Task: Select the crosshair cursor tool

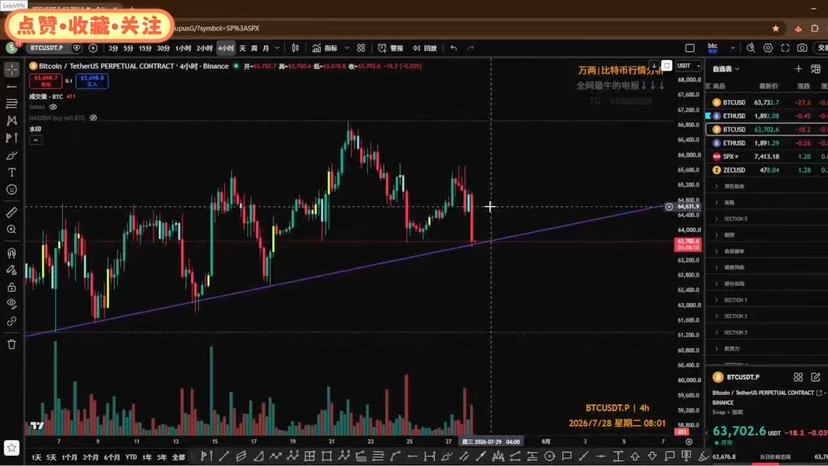Action: point(12,69)
